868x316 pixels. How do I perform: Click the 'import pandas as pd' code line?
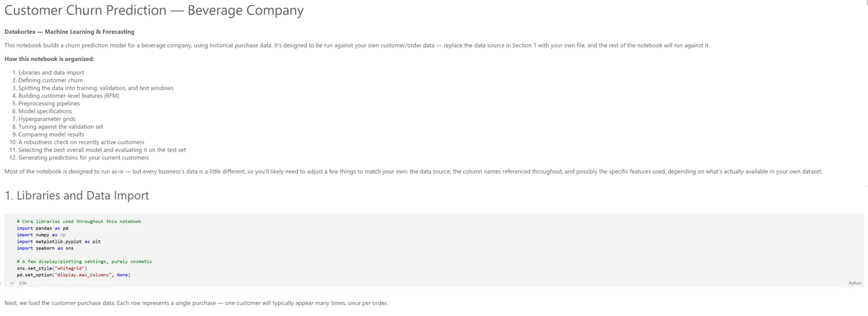coord(43,228)
